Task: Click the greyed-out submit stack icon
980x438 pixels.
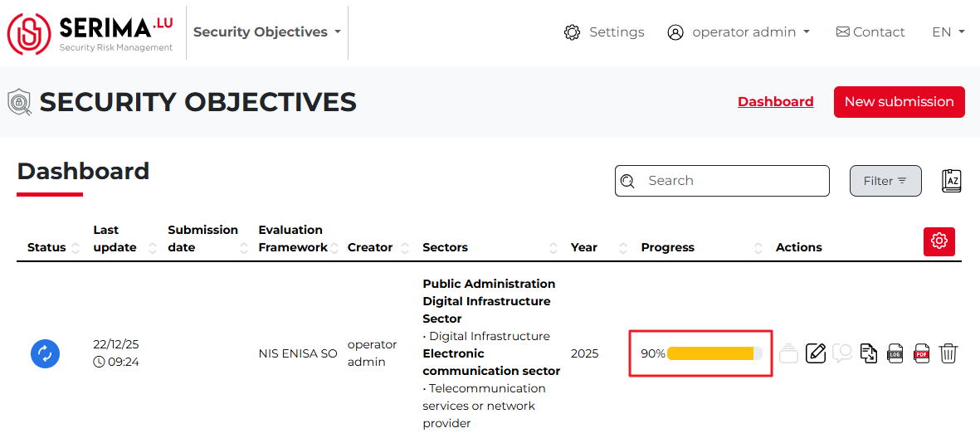Action: click(x=789, y=353)
